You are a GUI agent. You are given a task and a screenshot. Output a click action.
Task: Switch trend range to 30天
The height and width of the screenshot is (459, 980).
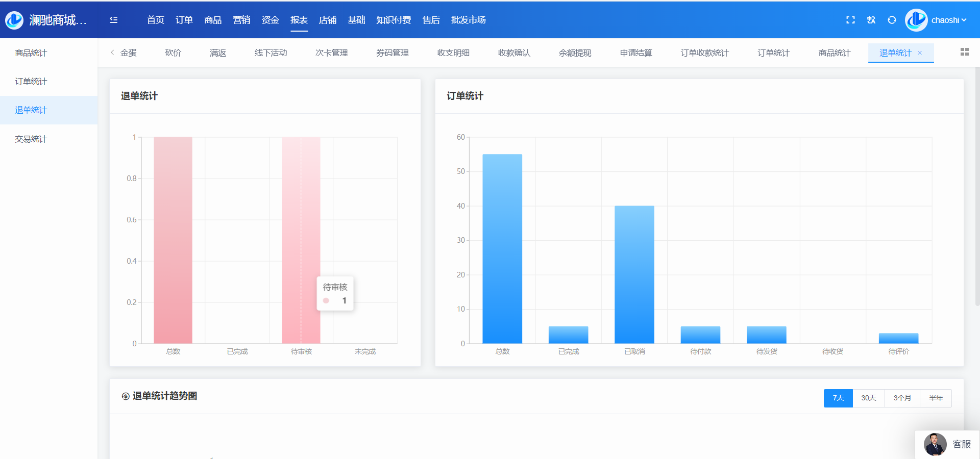point(868,398)
